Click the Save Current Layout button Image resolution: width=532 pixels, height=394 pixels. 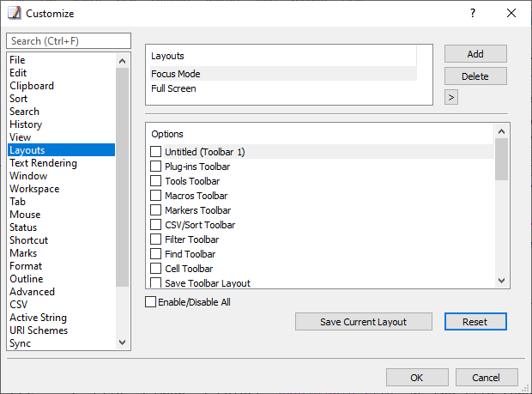(x=364, y=322)
